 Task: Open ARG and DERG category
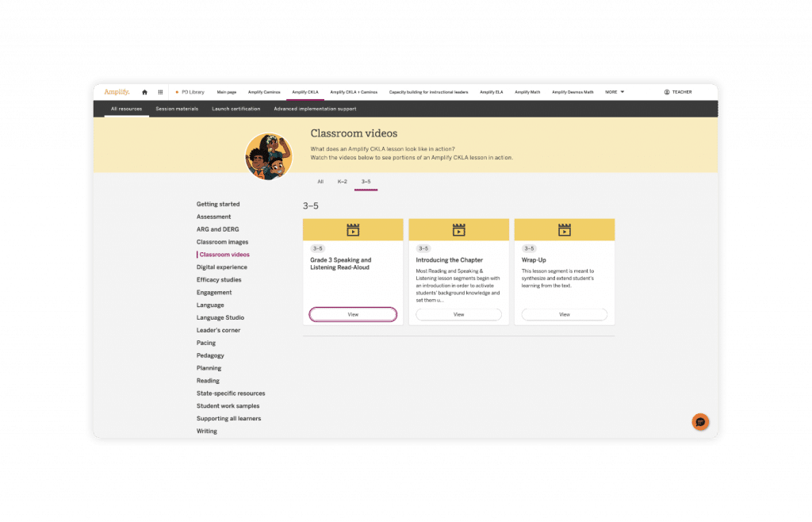(218, 229)
